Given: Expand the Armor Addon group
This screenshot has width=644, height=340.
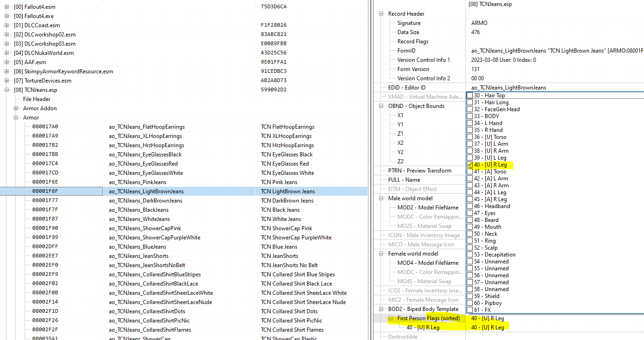Looking at the screenshot, I should (x=16, y=108).
